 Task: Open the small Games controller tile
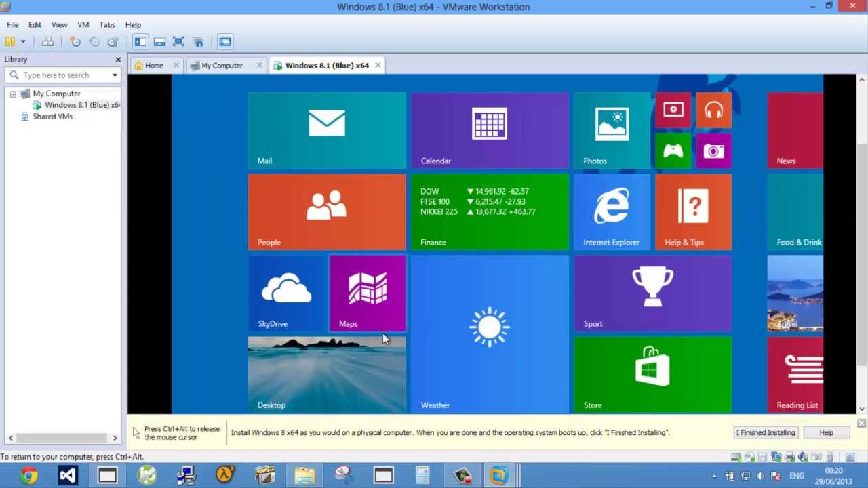673,150
